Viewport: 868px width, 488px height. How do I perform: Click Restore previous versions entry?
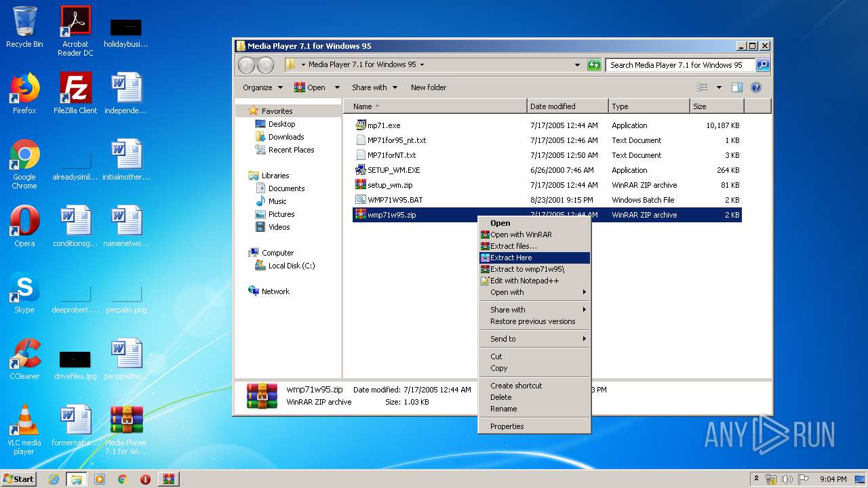pyautogui.click(x=534, y=321)
